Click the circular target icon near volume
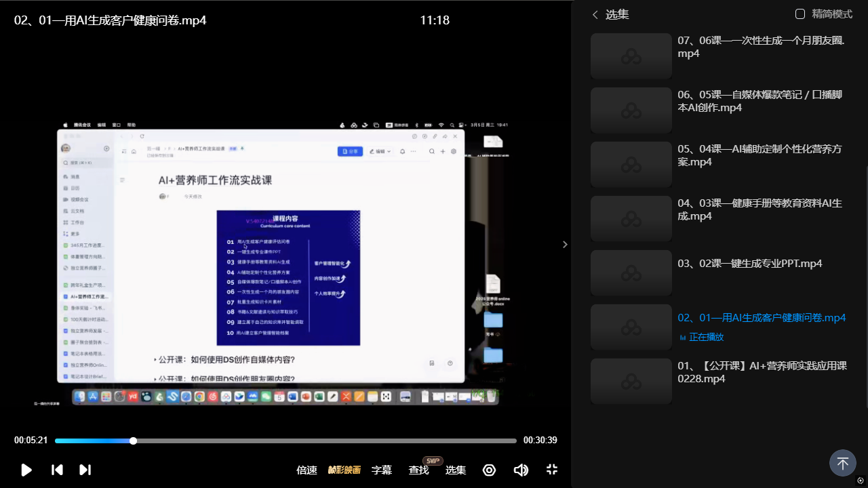Image resolution: width=868 pixels, height=488 pixels. pyautogui.click(x=489, y=470)
